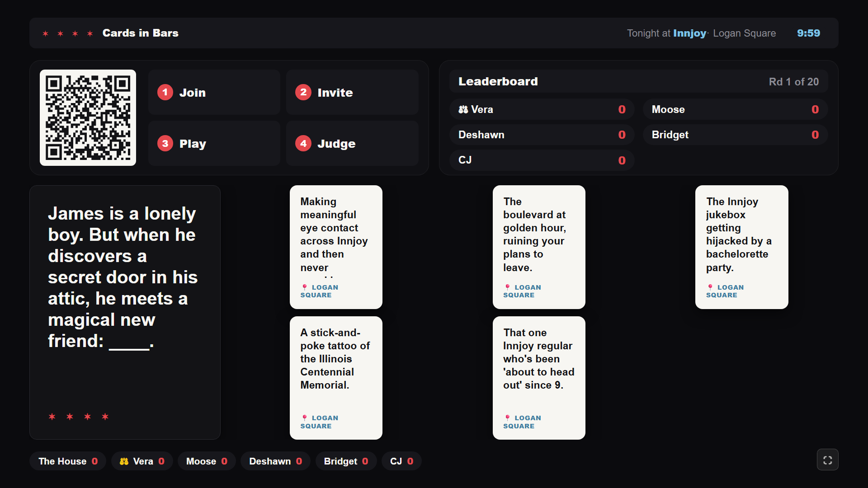Pick the stick-and-poke tattoo card
The image size is (868, 488).
(336, 378)
